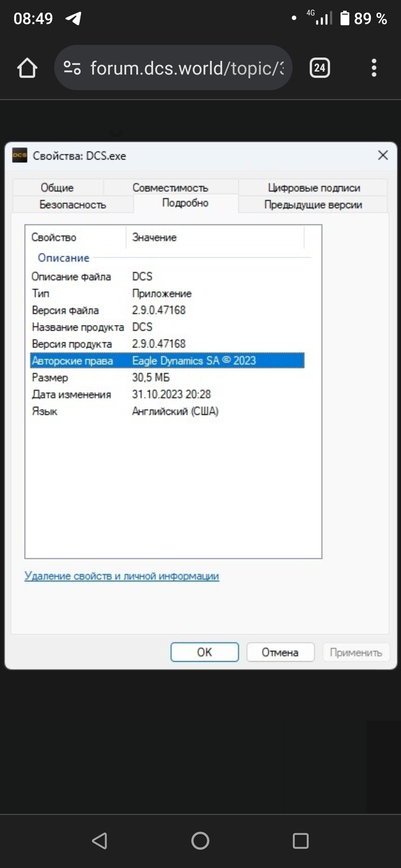
Task: Tap the clock showing 08:49
Action: click(33, 18)
